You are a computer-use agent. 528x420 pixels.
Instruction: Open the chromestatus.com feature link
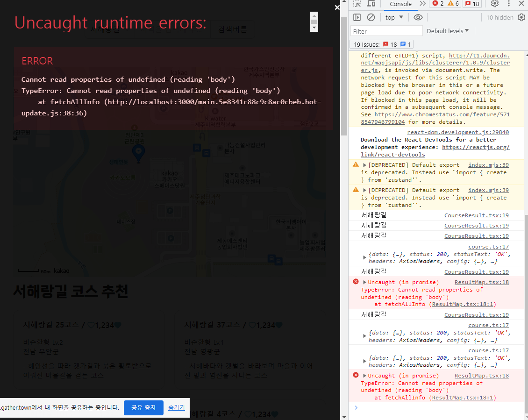pyautogui.click(x=435, y=118)
